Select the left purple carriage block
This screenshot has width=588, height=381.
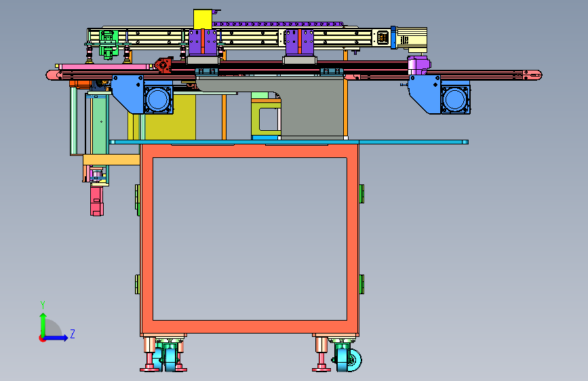click(x=203, y=42)
